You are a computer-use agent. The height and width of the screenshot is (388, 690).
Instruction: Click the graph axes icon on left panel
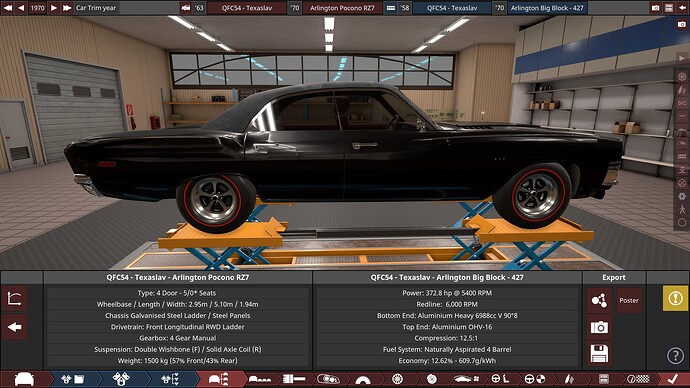15,299
